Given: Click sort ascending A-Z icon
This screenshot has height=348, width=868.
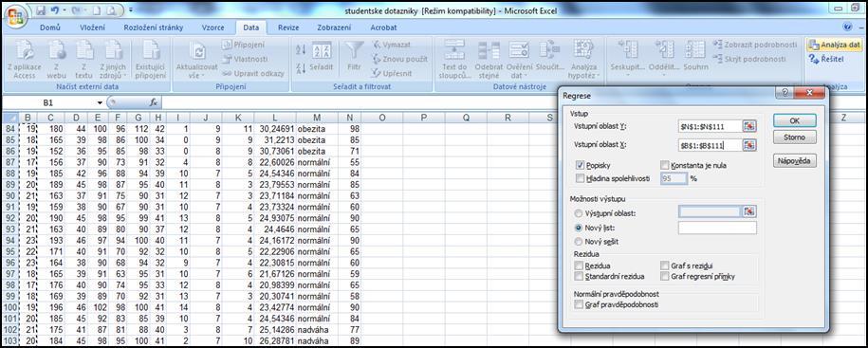Looking at the screenshot, I should (301, 50).
